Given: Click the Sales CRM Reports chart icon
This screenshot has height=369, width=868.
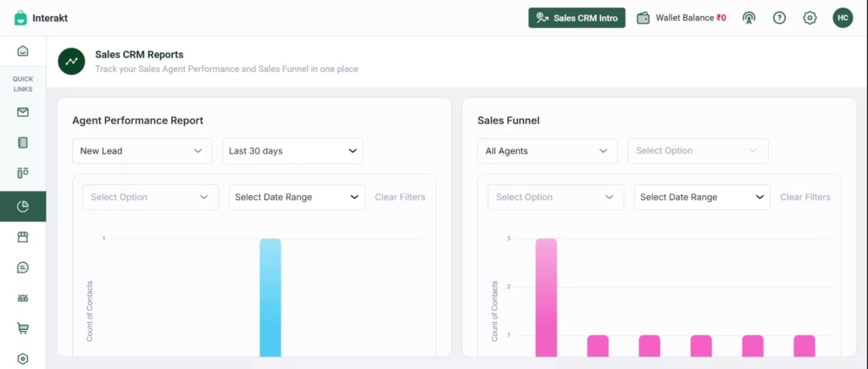Looking at the screenshot, I should tap(71, 61).
